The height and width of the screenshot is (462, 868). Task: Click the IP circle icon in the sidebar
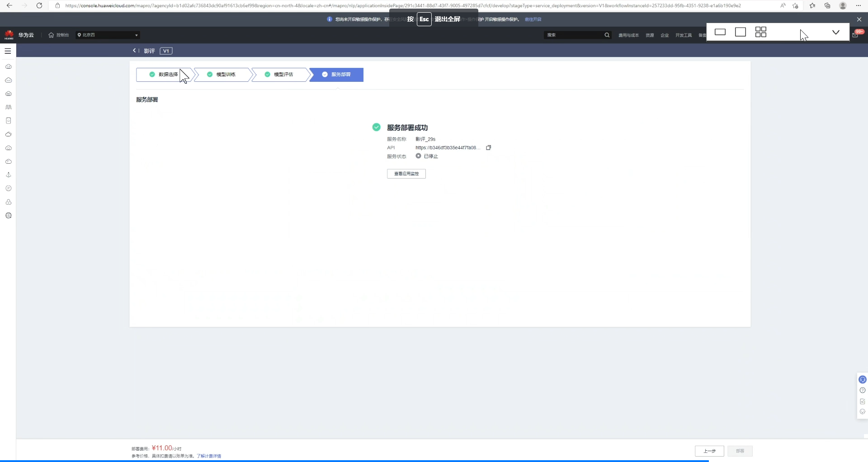pos(8,189)
